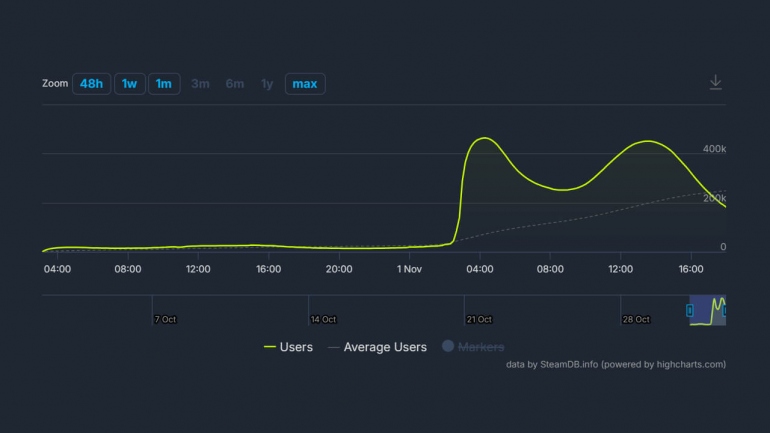Screen dimensions: 770x433
Task: Toggle the Users series label in legend
Action: pyautogui.click(x=296, y=347)
